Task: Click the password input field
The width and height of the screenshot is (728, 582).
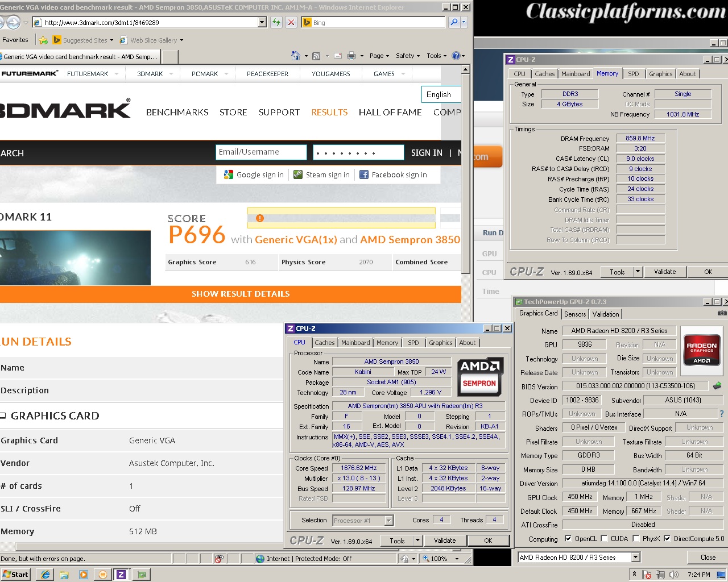Action: coord(358,152)
